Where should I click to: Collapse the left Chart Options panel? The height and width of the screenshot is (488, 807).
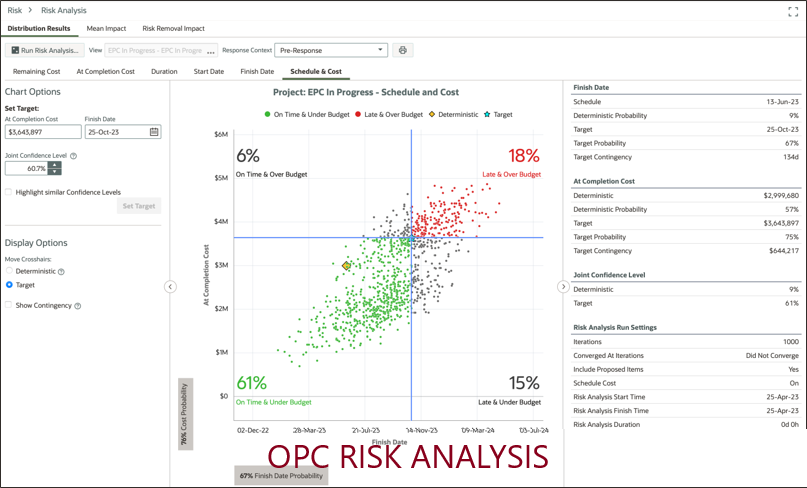click(x=170, y=287)
